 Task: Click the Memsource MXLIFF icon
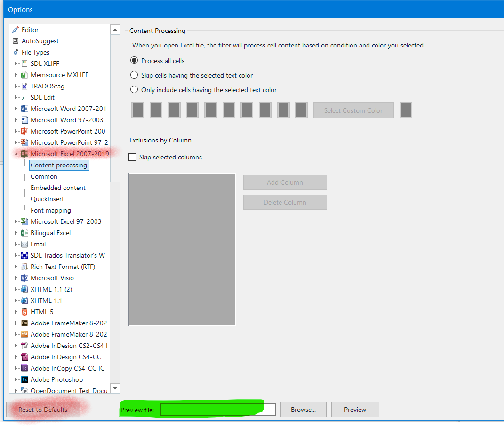(24, 75)
